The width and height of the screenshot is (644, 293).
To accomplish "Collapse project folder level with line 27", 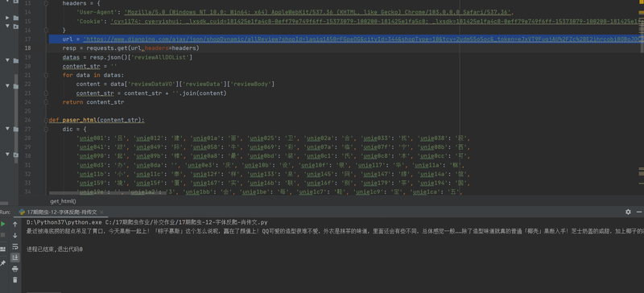I will 7,129.
